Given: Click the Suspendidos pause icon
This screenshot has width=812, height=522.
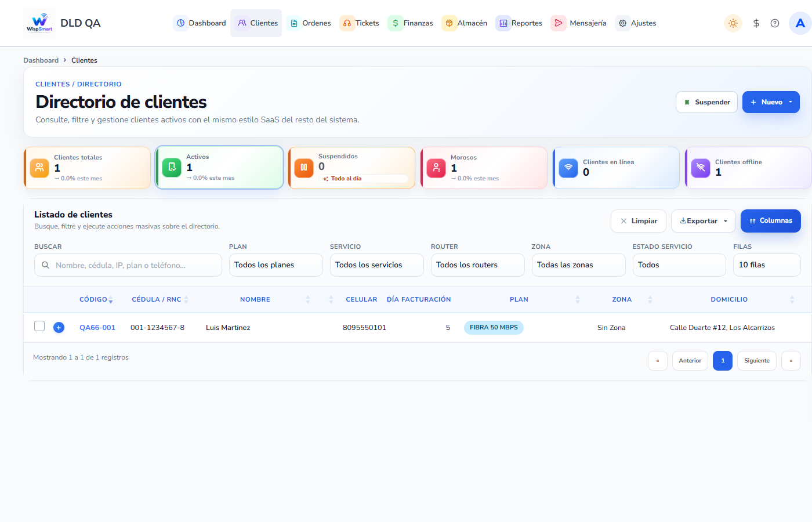Looking at the screenshot, I should point(304,167).
